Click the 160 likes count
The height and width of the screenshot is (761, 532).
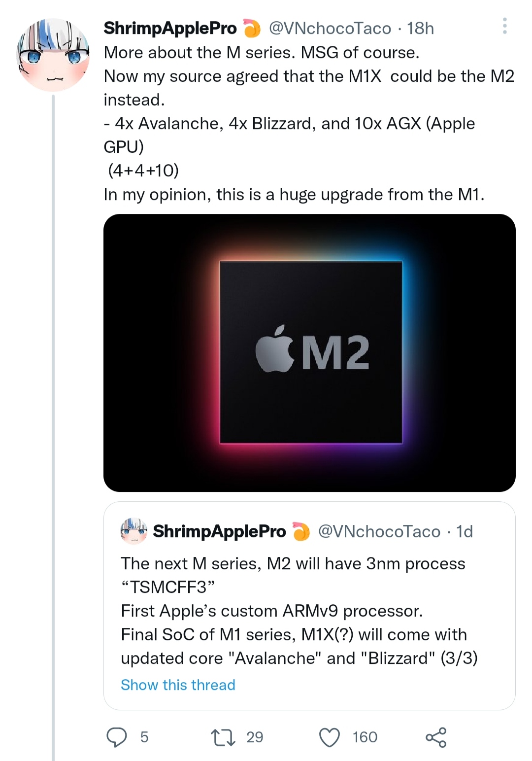[365, 737]
